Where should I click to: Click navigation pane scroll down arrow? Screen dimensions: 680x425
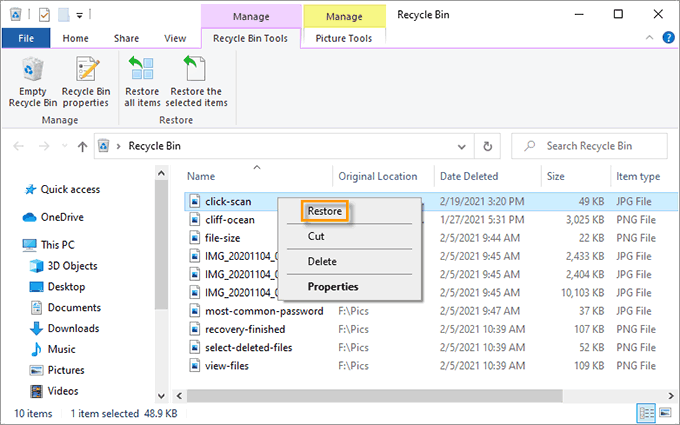click(161, 396)
